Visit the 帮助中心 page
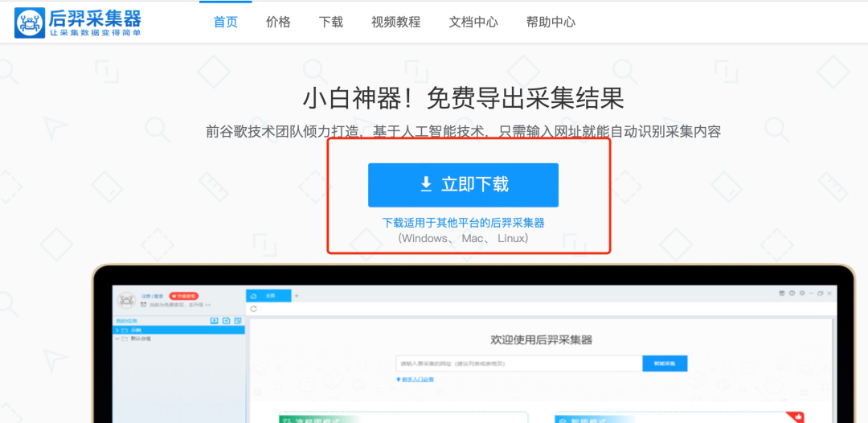Viewport: 868px width, 423px height. (551, 23)
